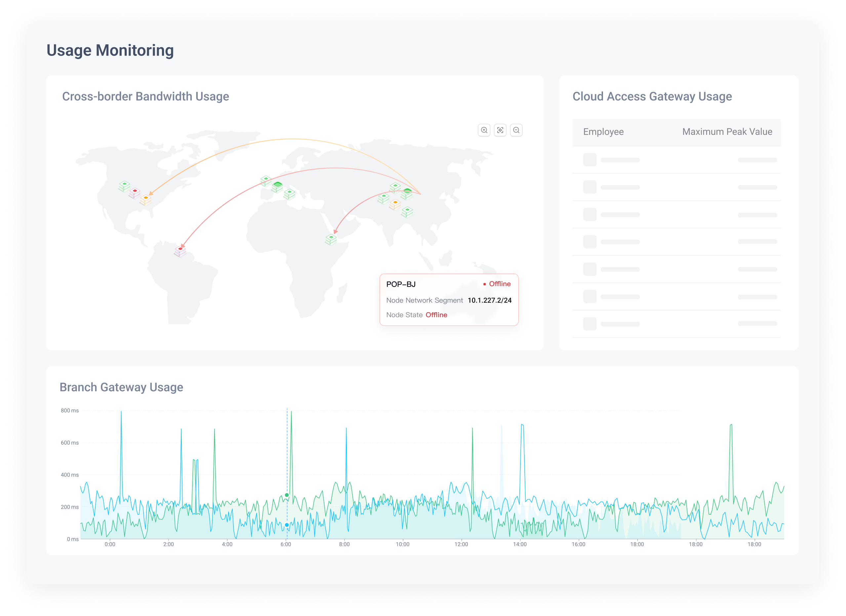Select the orange node in Asia
Viewport: 846px width, 616px height.
point(395,204)
